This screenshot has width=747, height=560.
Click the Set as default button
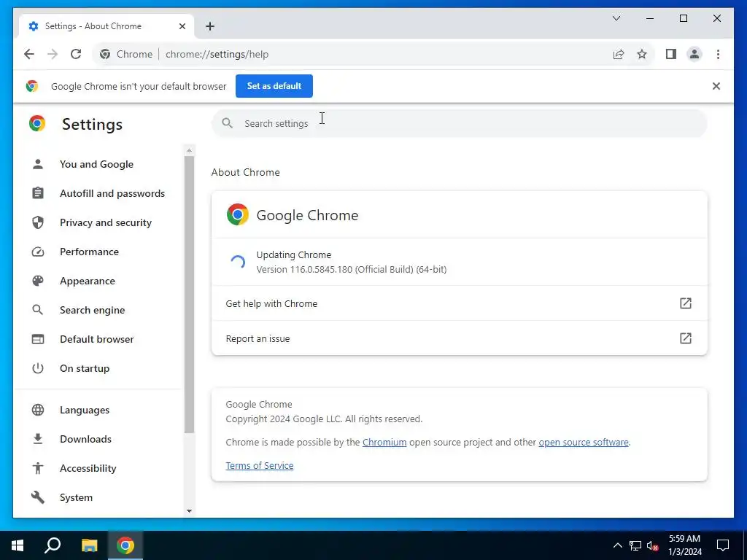(274, 86)
